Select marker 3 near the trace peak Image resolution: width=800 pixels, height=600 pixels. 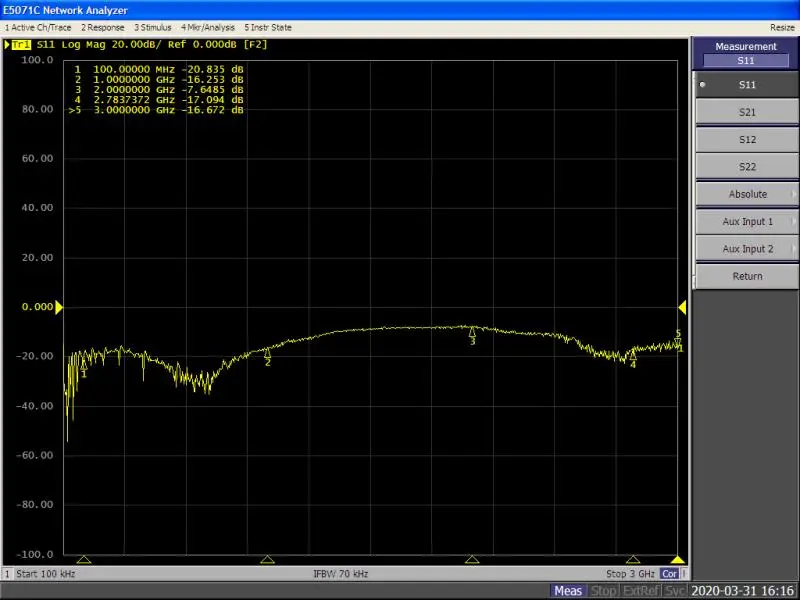[x=472, y=333]
